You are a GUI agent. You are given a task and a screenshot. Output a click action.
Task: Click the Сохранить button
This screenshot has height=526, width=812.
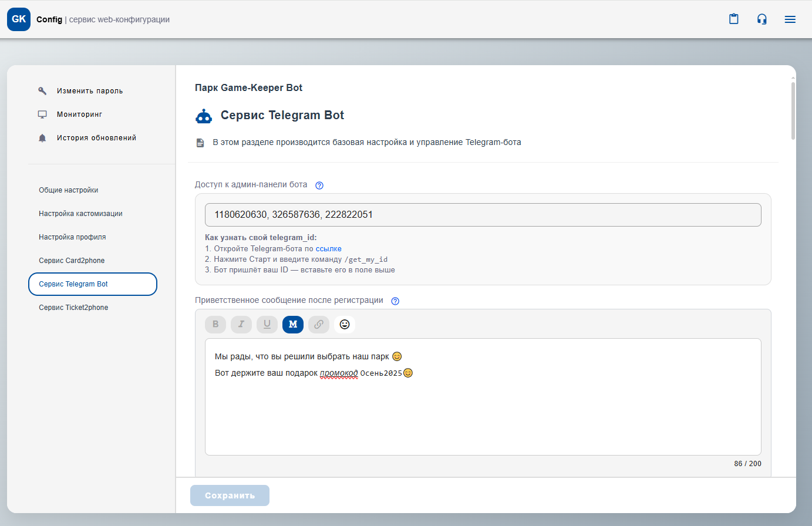(230, 495)
